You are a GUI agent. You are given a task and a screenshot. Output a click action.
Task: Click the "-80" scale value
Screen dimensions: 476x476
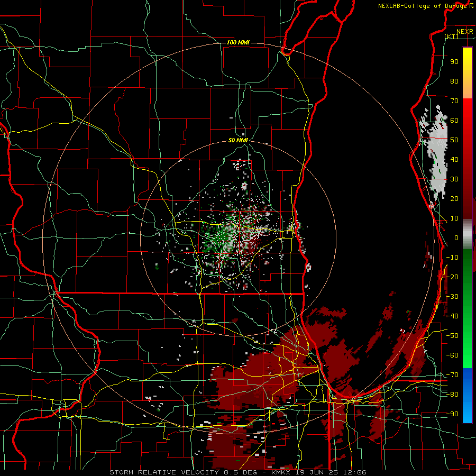[452, 395]
